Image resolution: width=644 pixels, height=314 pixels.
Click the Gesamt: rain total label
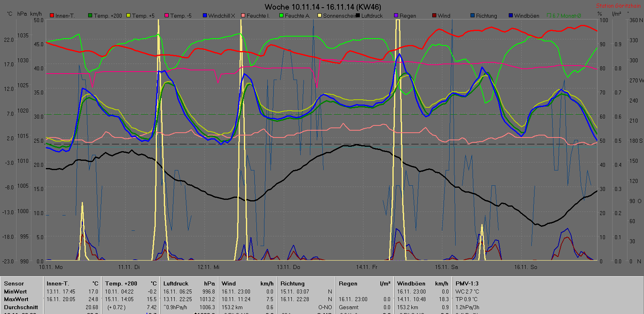pos(349,307)
